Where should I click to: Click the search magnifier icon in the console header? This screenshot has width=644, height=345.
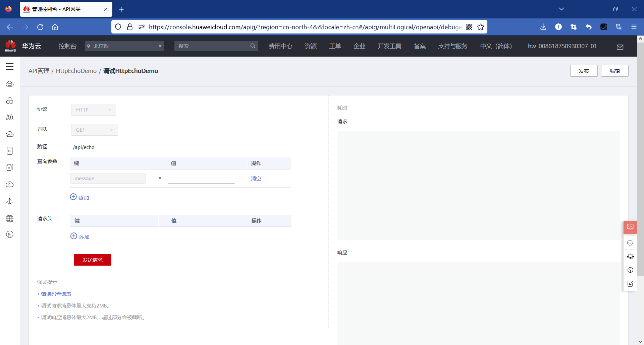[x=253, y=46]
